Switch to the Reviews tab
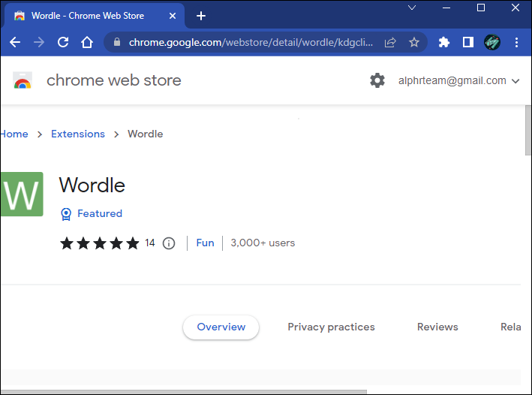The height and width of the screenshot is (395, 532). coord(437,327)
